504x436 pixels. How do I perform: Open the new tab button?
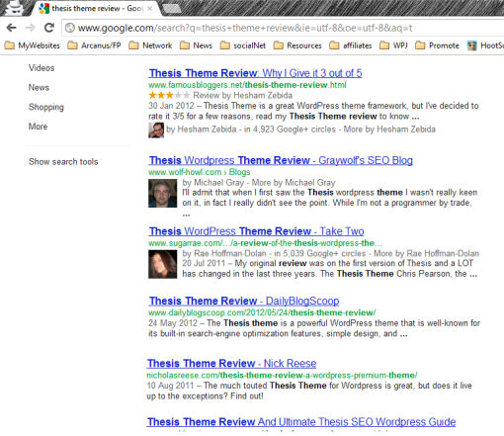171,9
